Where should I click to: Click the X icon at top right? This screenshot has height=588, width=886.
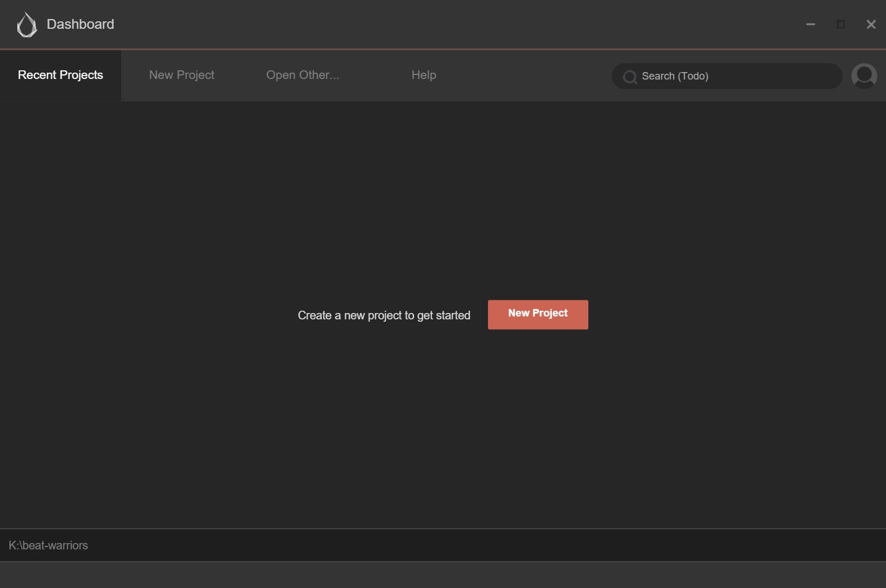[870, 24]
